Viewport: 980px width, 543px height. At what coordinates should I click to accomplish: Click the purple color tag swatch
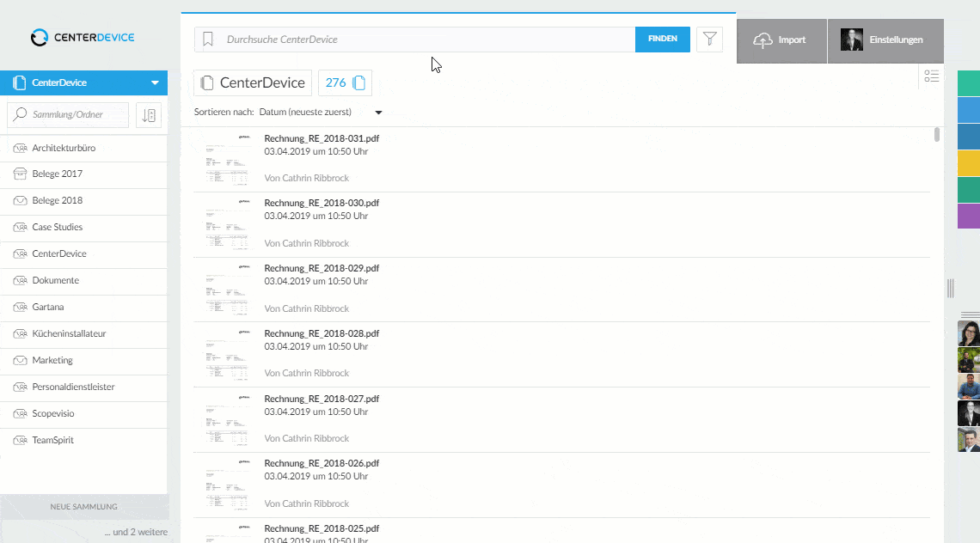click(x=969, y=216)
